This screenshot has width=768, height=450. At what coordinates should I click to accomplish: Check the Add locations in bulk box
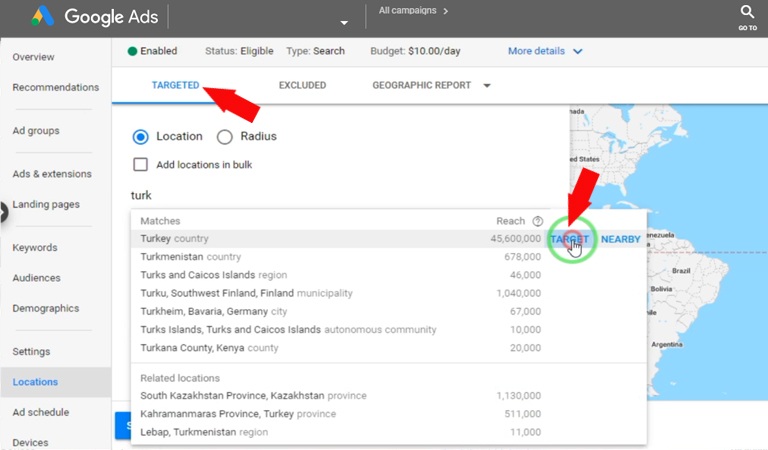(x=141, y=165)
